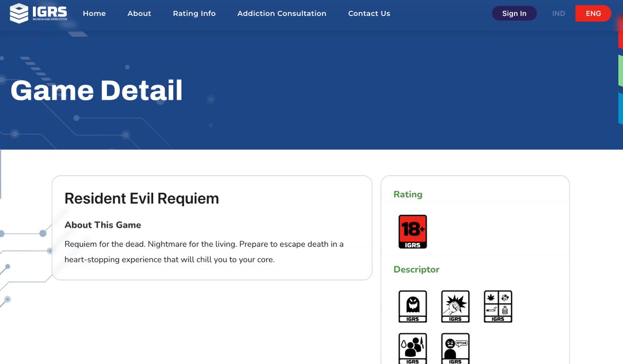Click the IGRS logo in the header
Image resolution: width=623 pixels, height=364 pixels.
pyautogui.click(x=38, y=14)
